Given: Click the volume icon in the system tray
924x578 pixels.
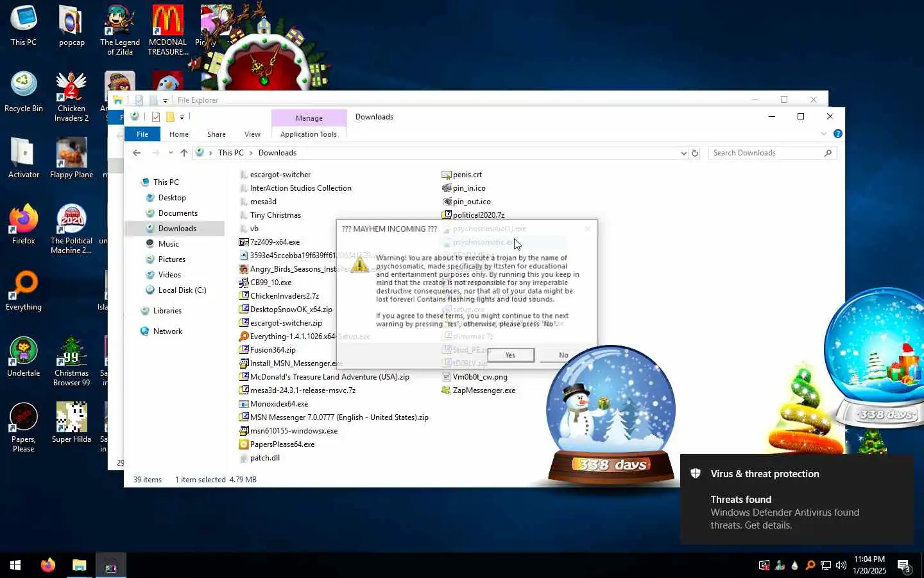Looking at the screenshot, I should 841,566.
